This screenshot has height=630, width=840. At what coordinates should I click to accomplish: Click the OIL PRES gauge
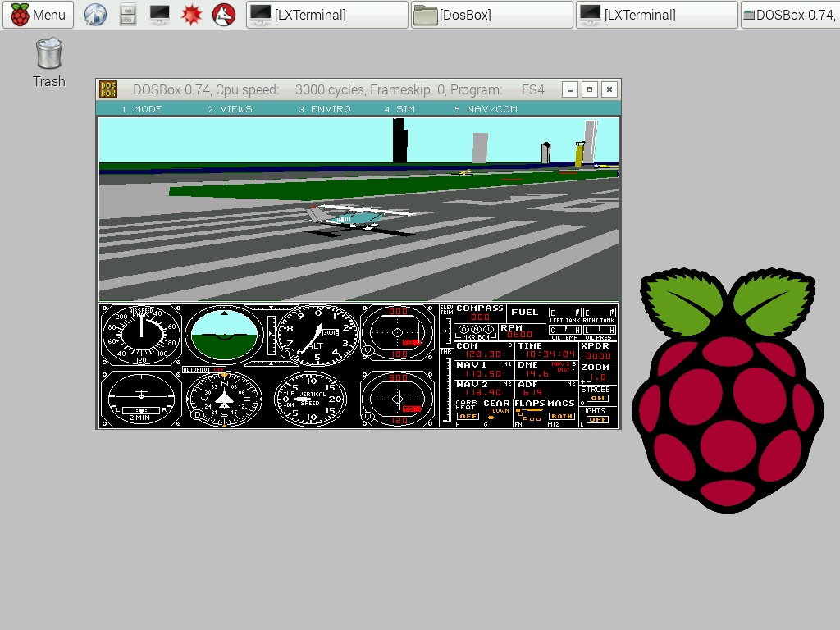click(600, 330)
